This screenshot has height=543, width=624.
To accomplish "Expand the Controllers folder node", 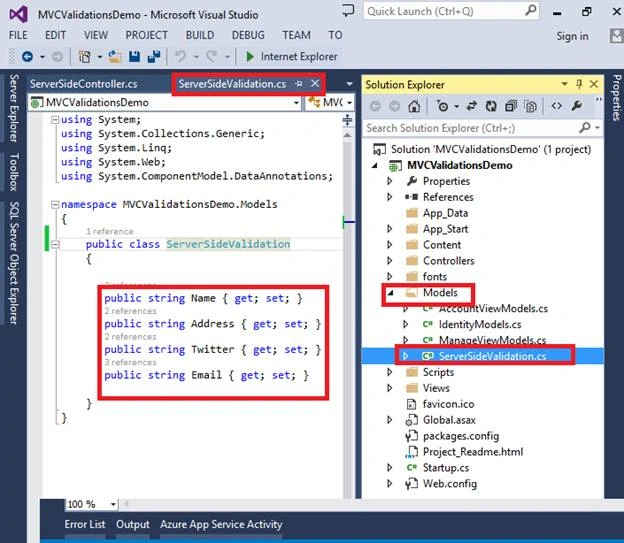I will pyautogui.click(x=390, y=261).
